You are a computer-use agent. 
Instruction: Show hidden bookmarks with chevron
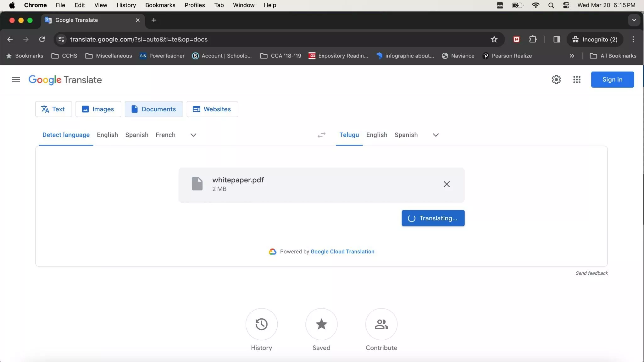click(x=571, y=56)
